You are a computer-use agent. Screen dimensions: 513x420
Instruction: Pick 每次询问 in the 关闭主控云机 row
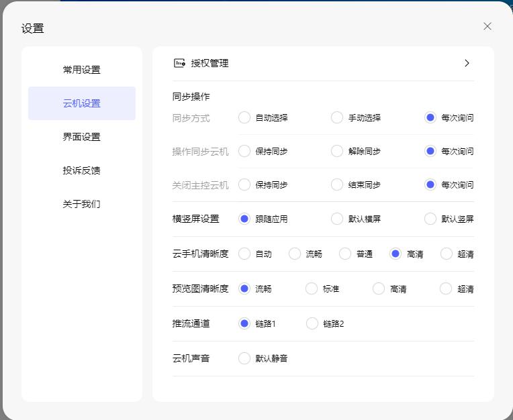pyautogui.click(x=430, y=185)
